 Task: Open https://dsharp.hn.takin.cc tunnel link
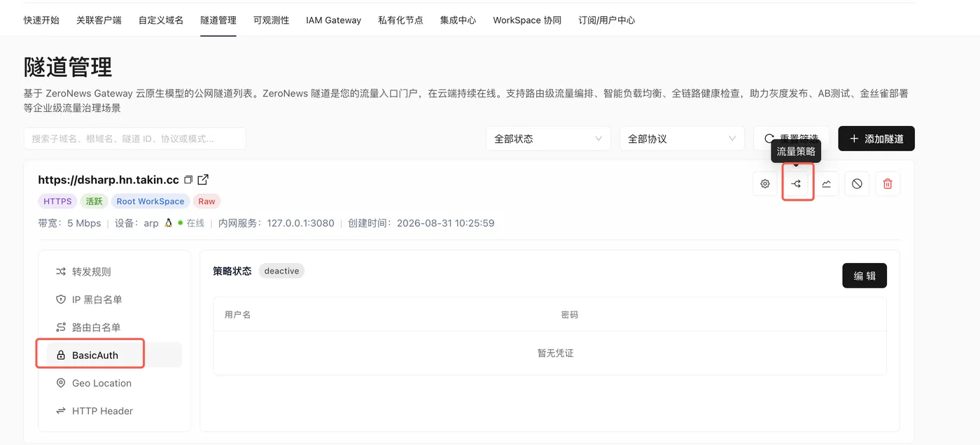(108, 180)
